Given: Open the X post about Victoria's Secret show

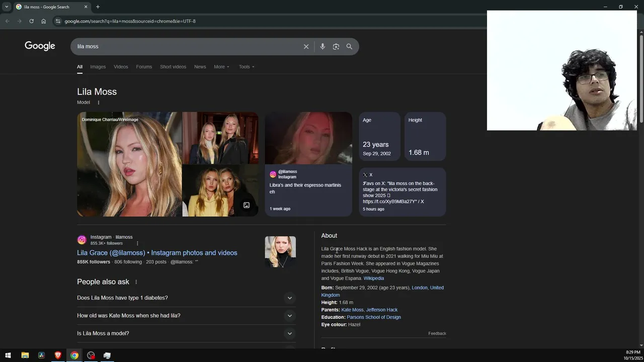Looking at the screenshot, I should pos(403,192).
